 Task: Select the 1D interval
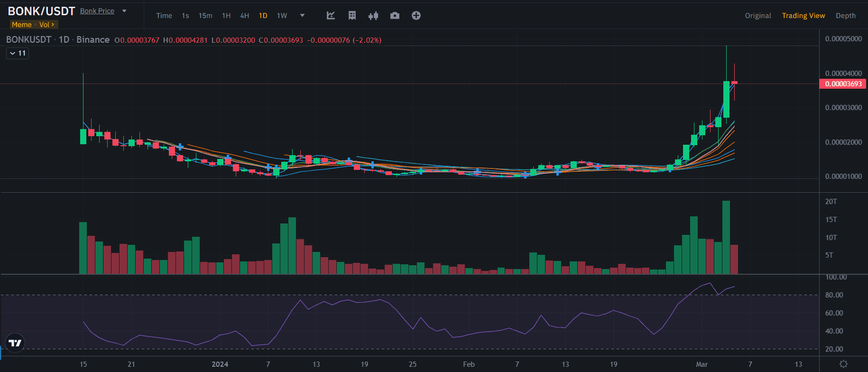pyautogui.click(x=263, y=16)
